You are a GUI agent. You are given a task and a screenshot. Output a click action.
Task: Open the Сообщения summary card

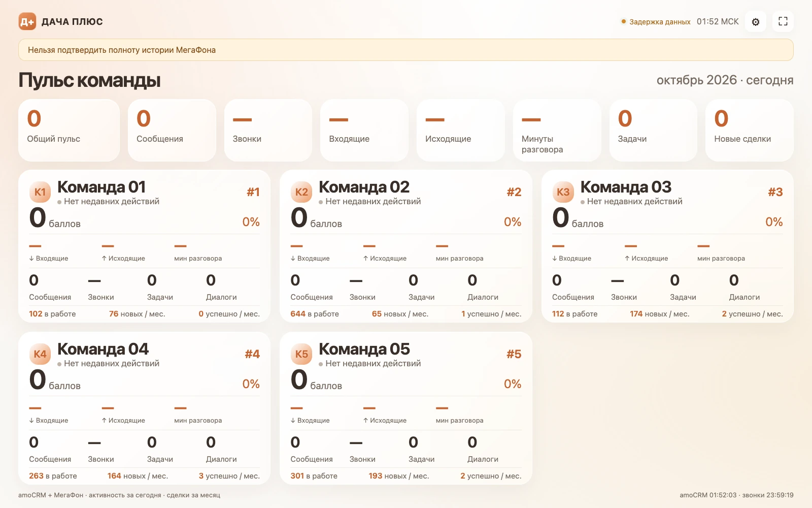172,130
